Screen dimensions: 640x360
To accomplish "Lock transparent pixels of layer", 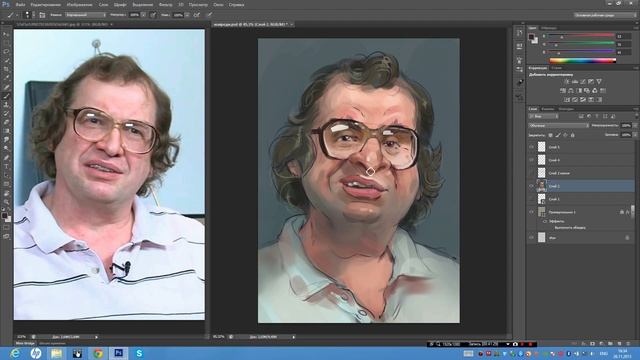I will point(550,135).
